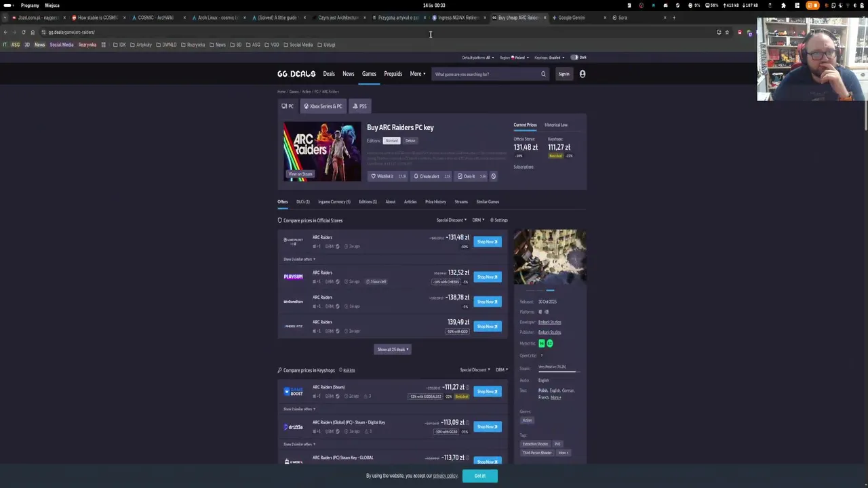868x488 pixels.
Task: Open official stores Special Discount dropdown
Action: pos(452,220)
